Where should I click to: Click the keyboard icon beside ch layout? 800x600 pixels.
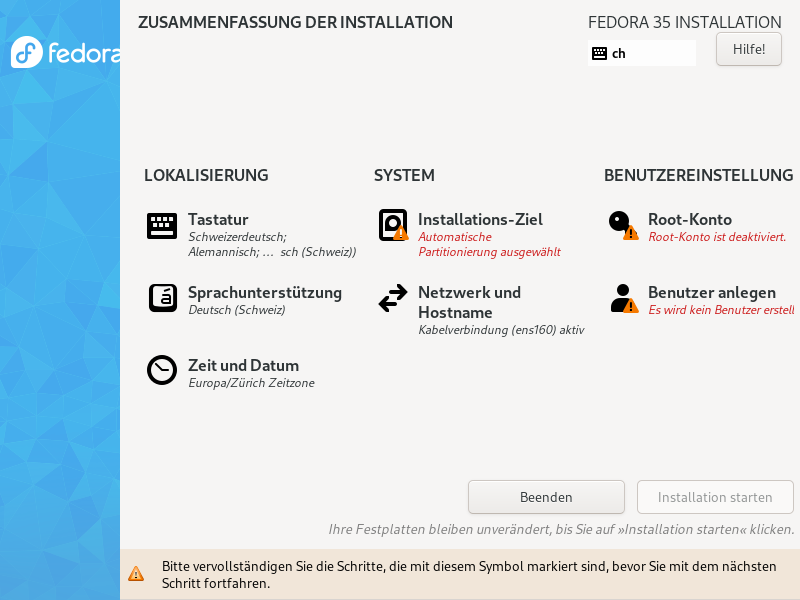coord(599,53)
